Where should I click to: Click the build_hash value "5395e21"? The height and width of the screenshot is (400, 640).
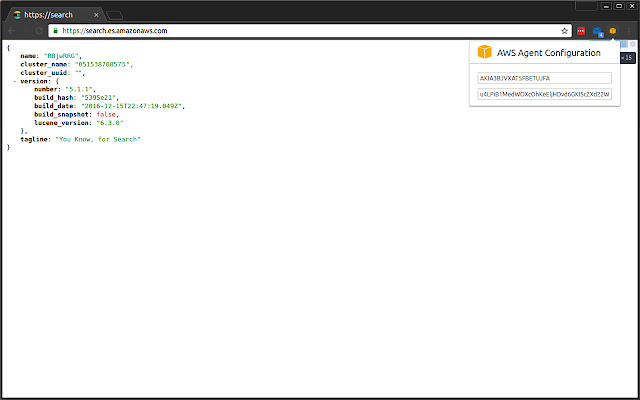[100, 98]
